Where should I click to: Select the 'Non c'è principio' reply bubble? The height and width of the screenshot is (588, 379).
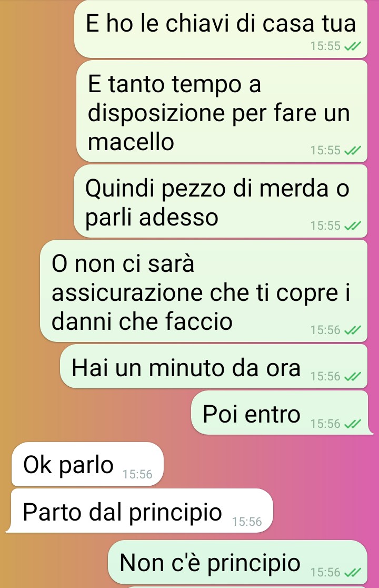(238, 562)
